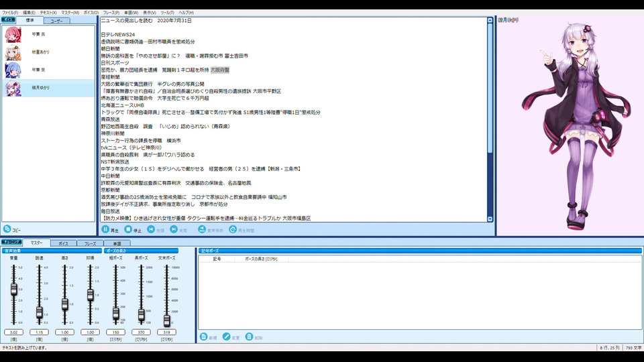Click the 高さ pitch slider handle
Image resolution: width=644 pixels, height=362 pixels.
(x=64, y=304)
